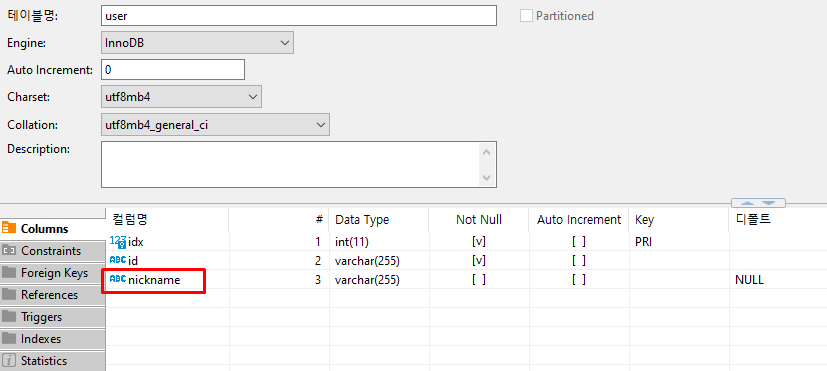Click the numeric type icon beside idx
This screenshot has width=827, height=371.
tap(118, 242)
